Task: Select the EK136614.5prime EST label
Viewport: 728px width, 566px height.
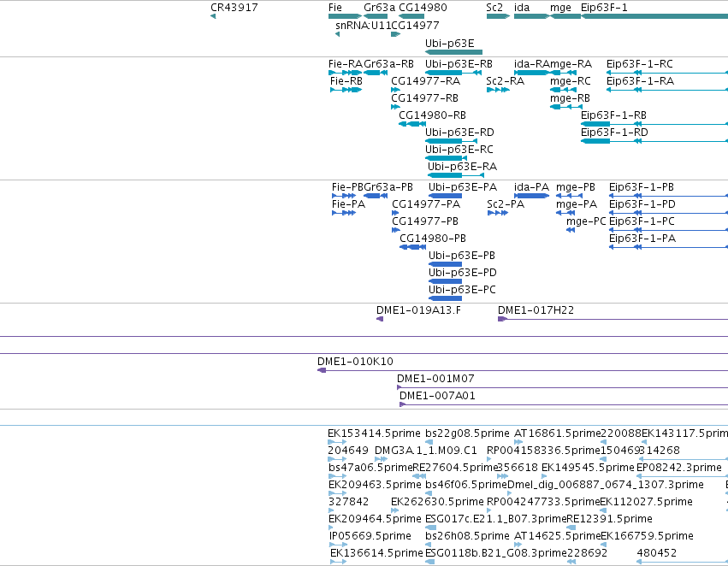Action: click(x=376, y=553)
